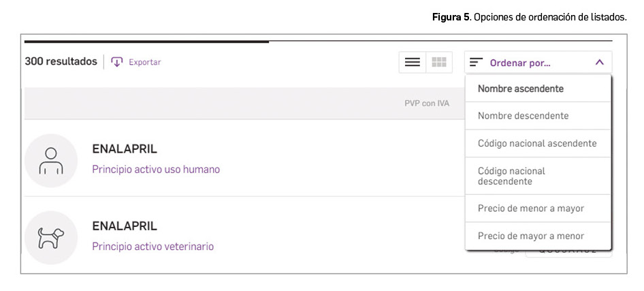Screen dimensions: 644x291
Task: Click the "PVP con IVA" column header
Action: (427, 104)
